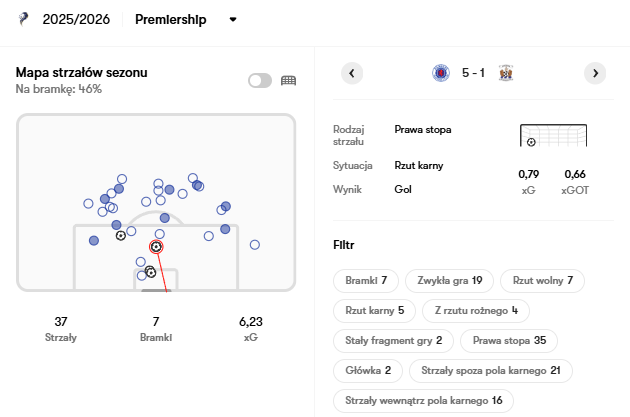This screenshot has height=417, width=630.
Task: Filter by Zwykła gra 19
Action: point(449,280)
